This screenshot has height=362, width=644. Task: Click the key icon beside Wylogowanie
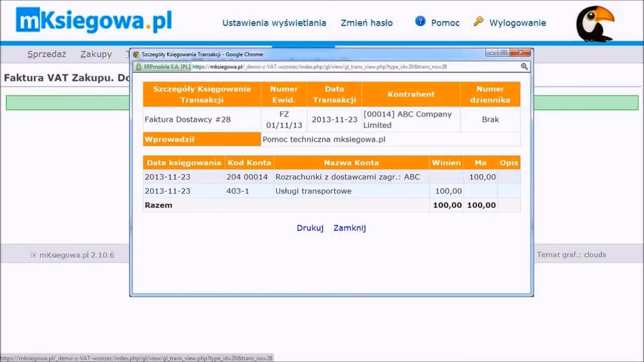point(478,22)
